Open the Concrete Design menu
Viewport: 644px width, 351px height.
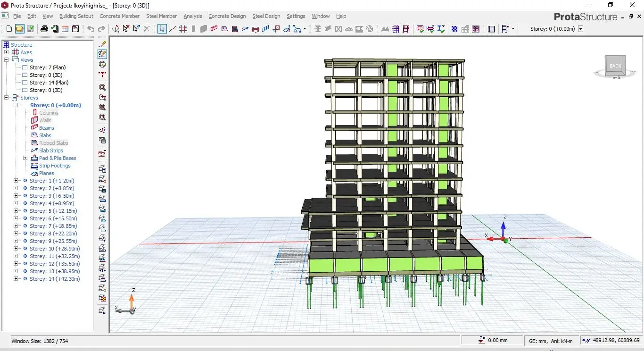pyautogui.click(x=227, y=16)
